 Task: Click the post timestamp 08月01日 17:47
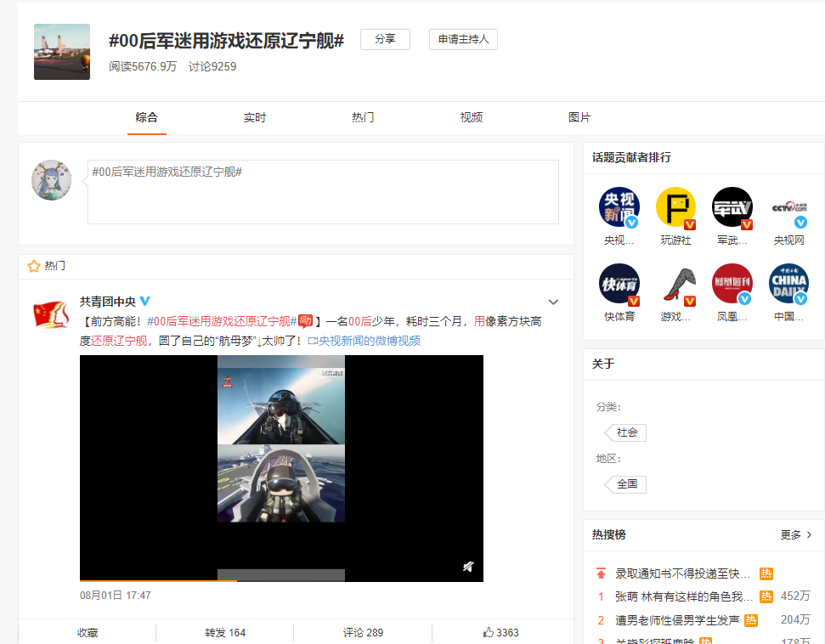116,595
